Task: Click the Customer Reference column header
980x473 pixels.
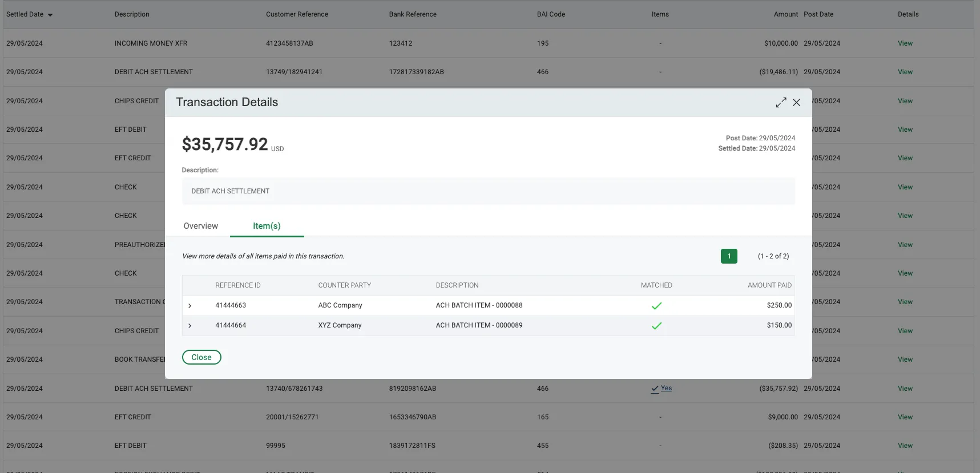Action: point(297,14)
